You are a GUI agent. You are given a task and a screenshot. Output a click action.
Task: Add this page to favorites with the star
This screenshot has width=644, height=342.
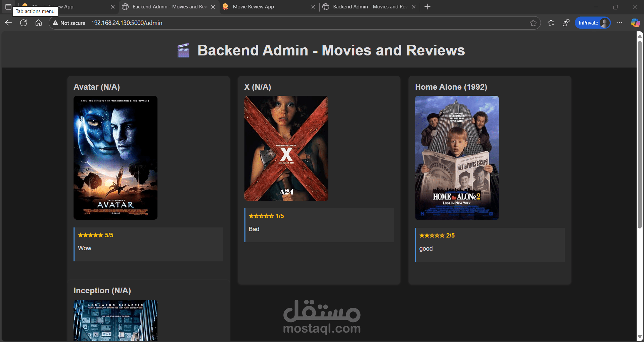533,23
